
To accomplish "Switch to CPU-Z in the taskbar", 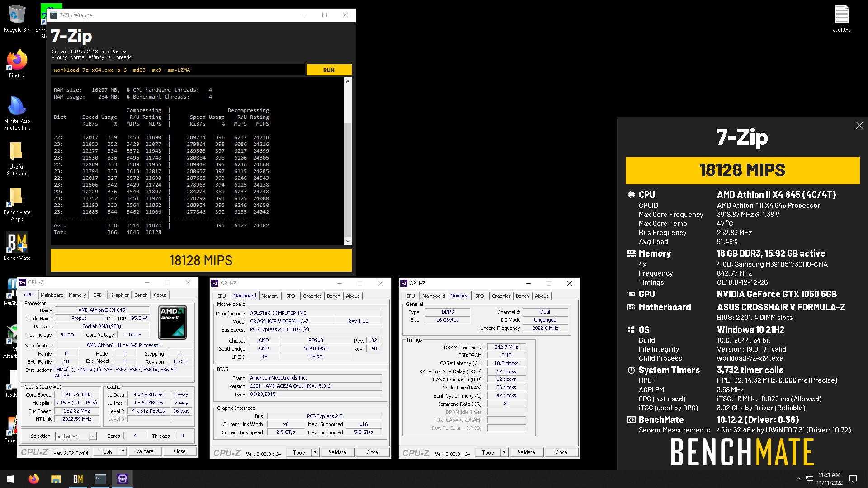I will pos(122,479).
